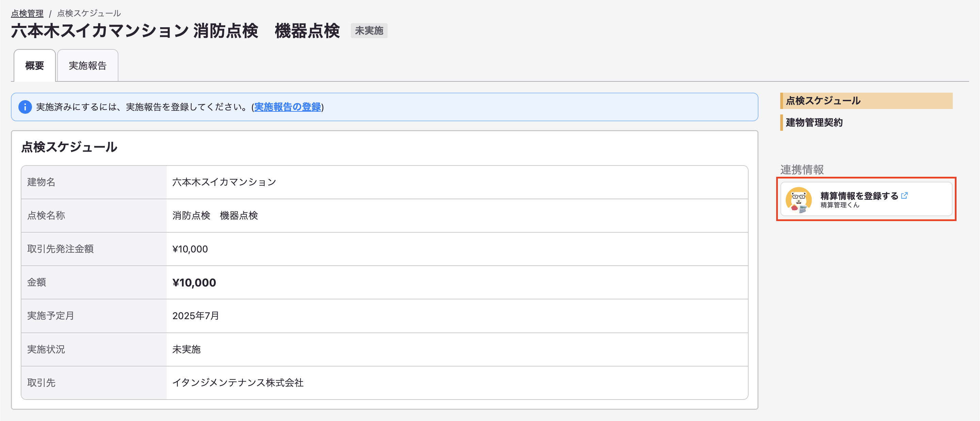Click the 点検スケジュール card heading

click(69, 147)
